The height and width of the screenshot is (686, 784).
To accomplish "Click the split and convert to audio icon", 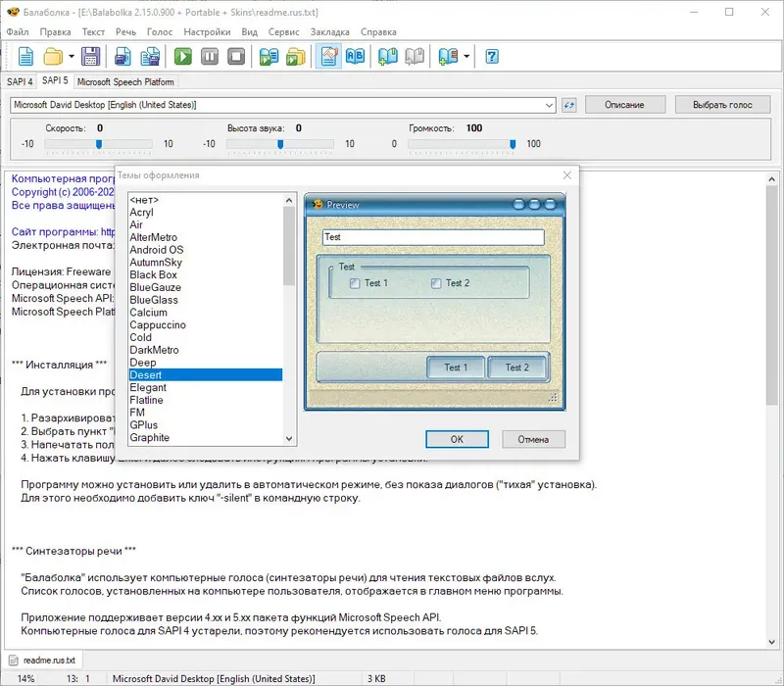I will click(x=150, y=56).
